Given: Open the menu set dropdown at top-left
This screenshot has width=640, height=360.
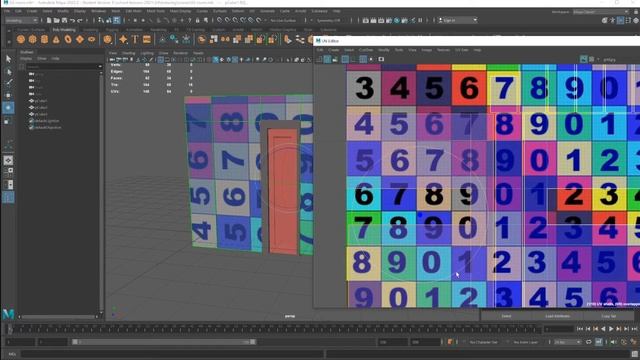Looking at the screenshot, I should pyautogui.click(x=21, y=20).
